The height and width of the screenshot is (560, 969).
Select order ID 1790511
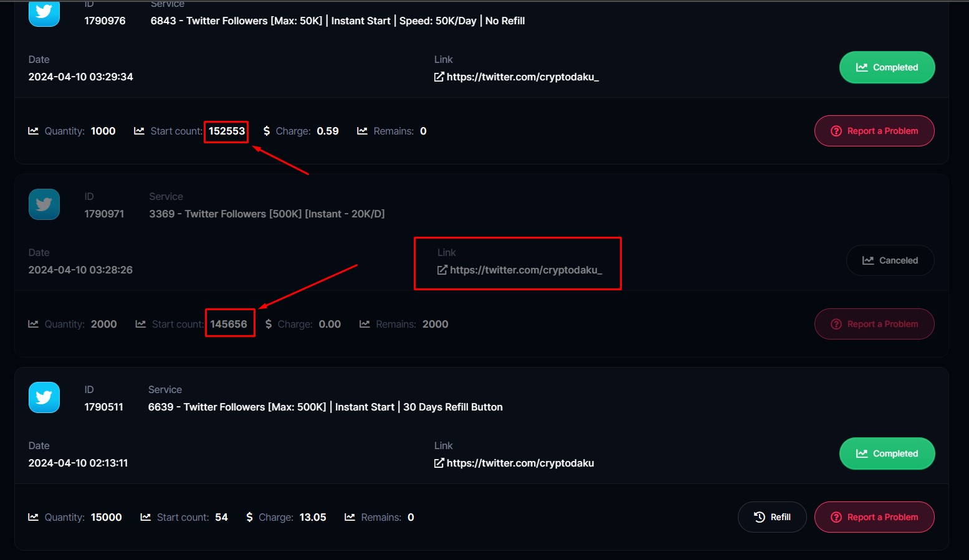coord(104,407)
